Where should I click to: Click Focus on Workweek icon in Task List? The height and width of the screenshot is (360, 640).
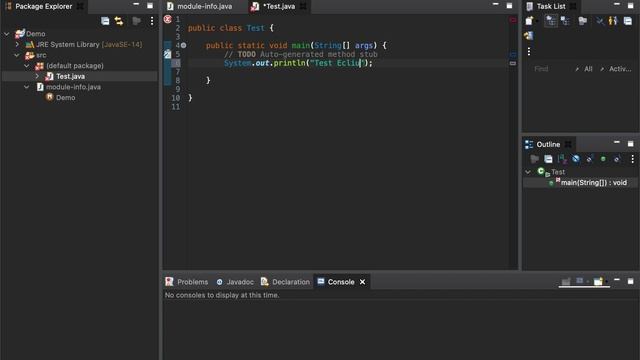tap(582, 21)
